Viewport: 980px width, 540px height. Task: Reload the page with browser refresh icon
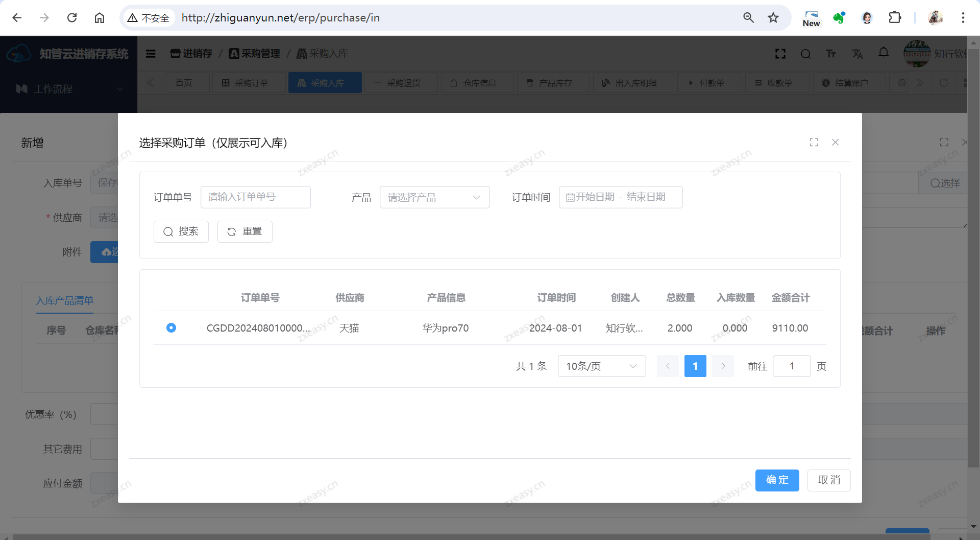click(x=72, y=18)
